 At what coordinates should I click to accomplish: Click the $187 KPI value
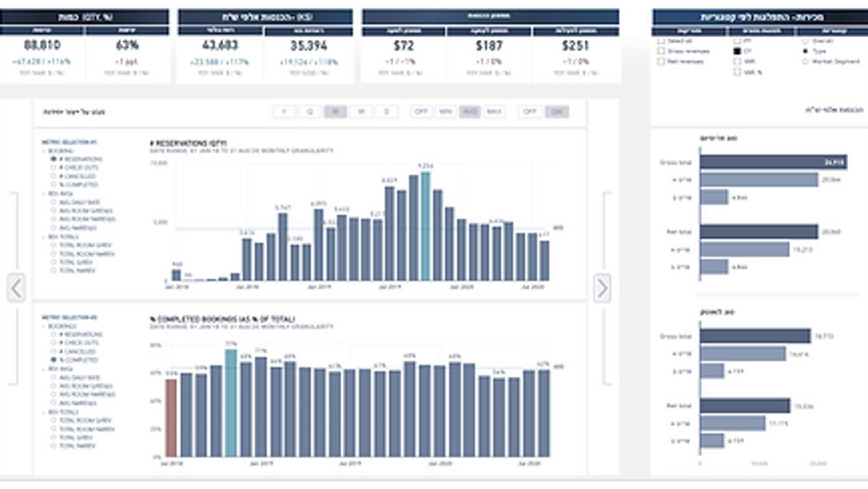click(x=489, y=45)
